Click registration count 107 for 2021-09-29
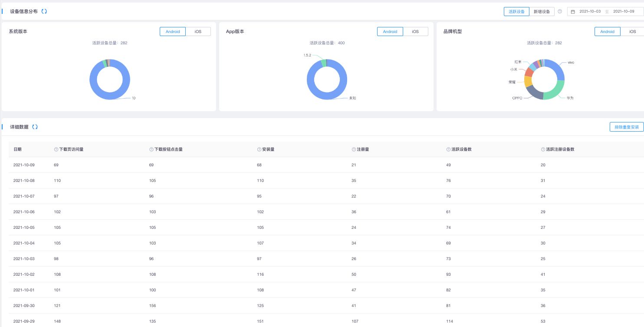The width and height of the screenshot is (644, 327). (355, 321)
